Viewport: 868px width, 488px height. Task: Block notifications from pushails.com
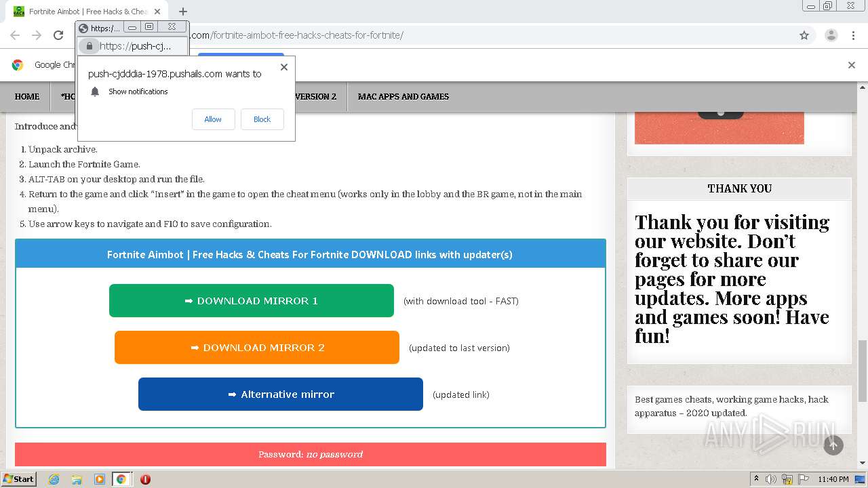pyautogui.click(x=262, y=119)
